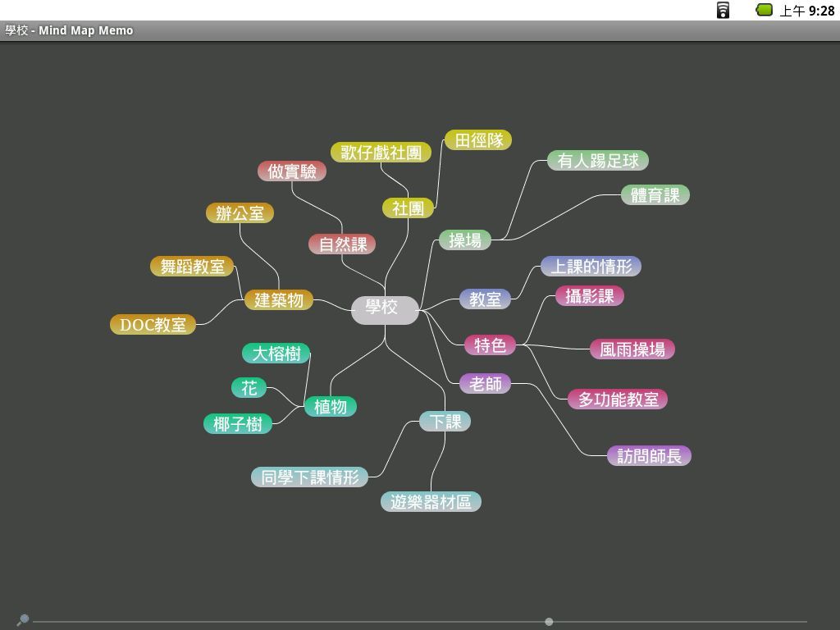Tap the 下課 node
Image resolution: width=840 pixels, height=630 pixels.
pos(445,422)
